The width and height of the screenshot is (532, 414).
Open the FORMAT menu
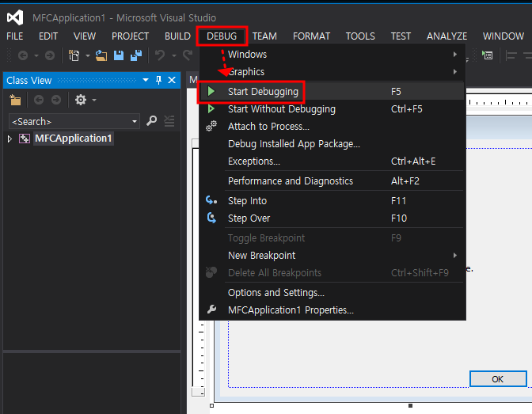[311, 36]
